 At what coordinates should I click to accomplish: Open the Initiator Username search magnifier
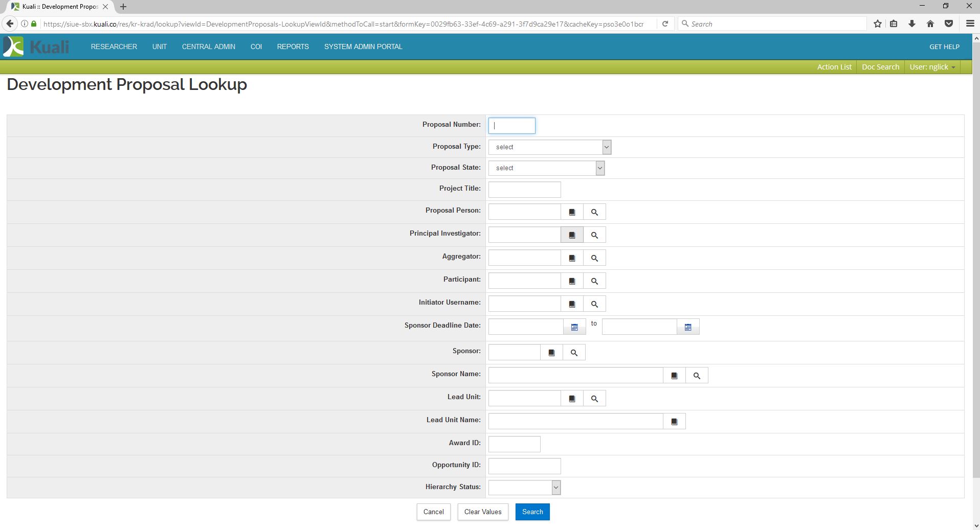[594, 304]
